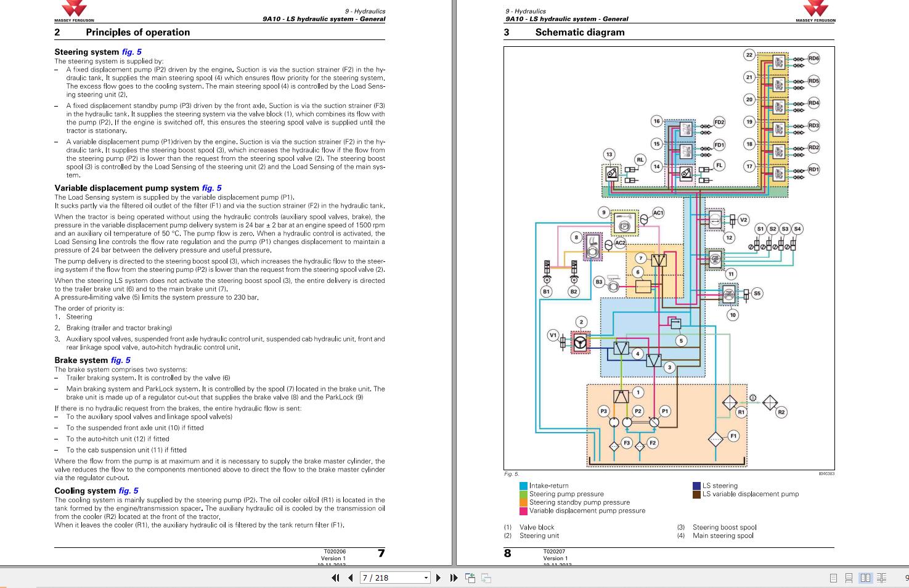The height and width of the screenshot is (588, 909).
Task: Click the brown LS variable displacement pump swatch
Action: pyautogui.click(x=697, y=494)
